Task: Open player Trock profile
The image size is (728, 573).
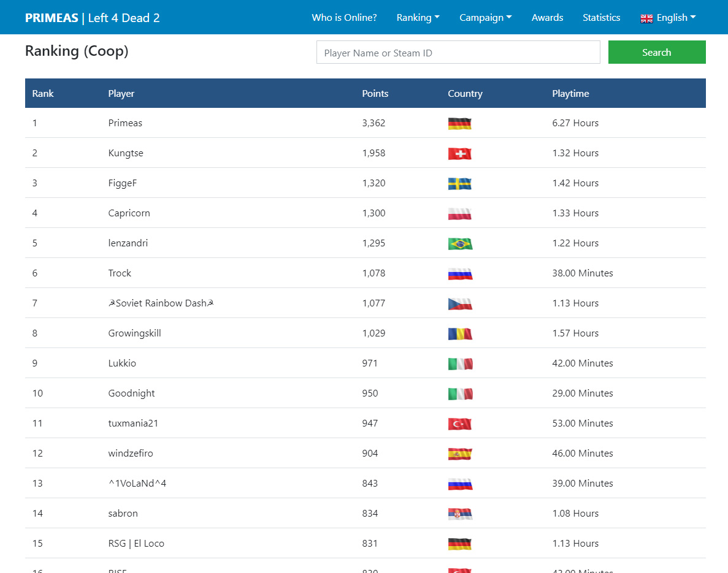Action: coord(120,273)
